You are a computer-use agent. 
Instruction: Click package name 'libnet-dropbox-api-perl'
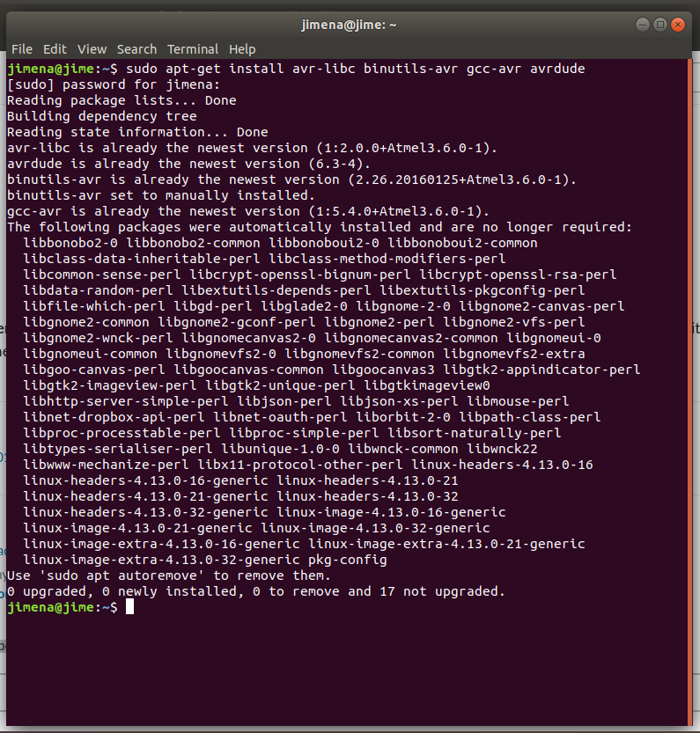(114, 417)
